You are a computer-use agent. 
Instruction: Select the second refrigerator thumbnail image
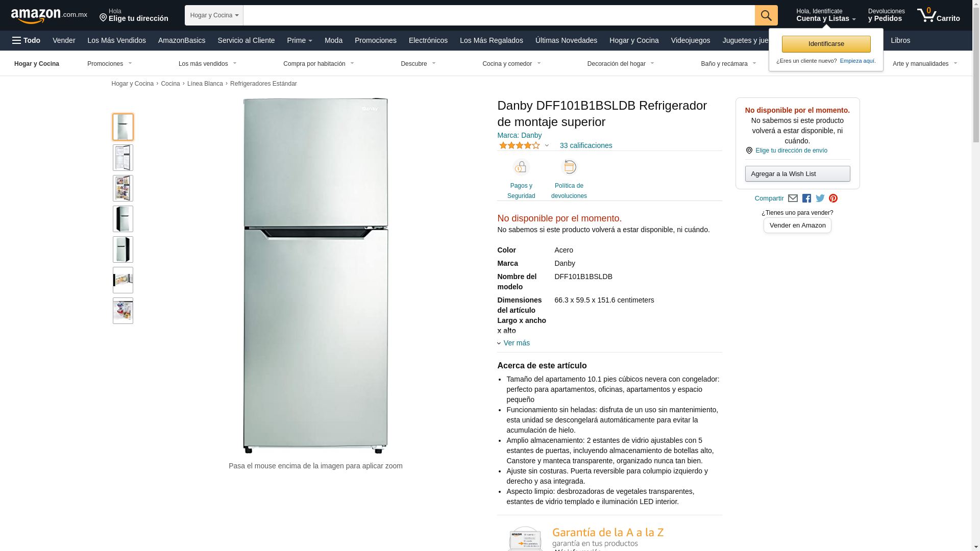[x=123, y=158]
